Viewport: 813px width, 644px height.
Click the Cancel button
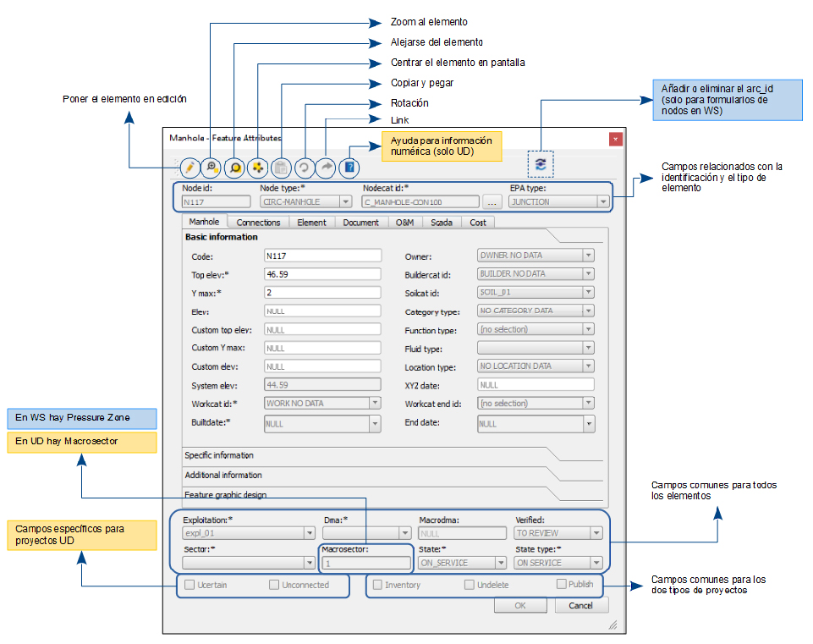point(580,606)
